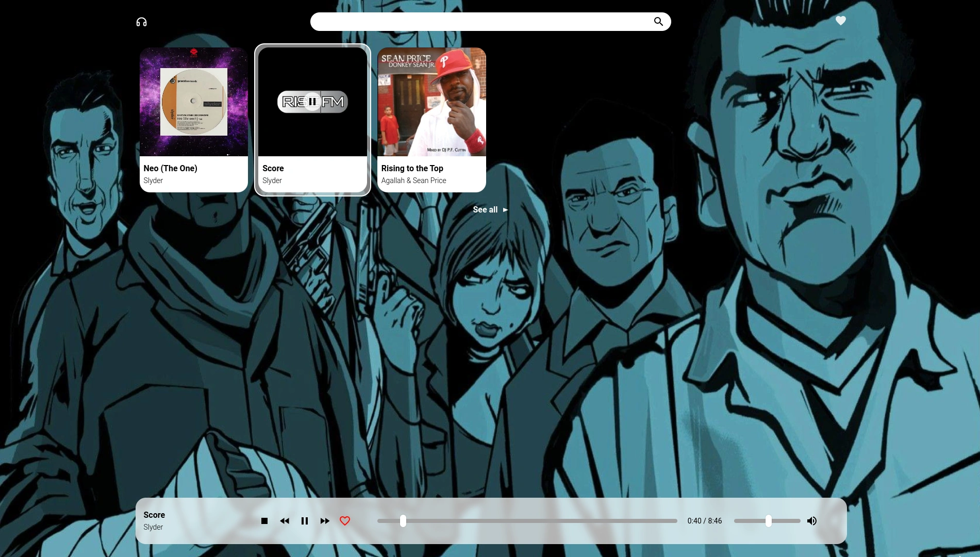Click the progress slider thumb
The height and width of the screenshot is (557, 980).
pos(403,521)
